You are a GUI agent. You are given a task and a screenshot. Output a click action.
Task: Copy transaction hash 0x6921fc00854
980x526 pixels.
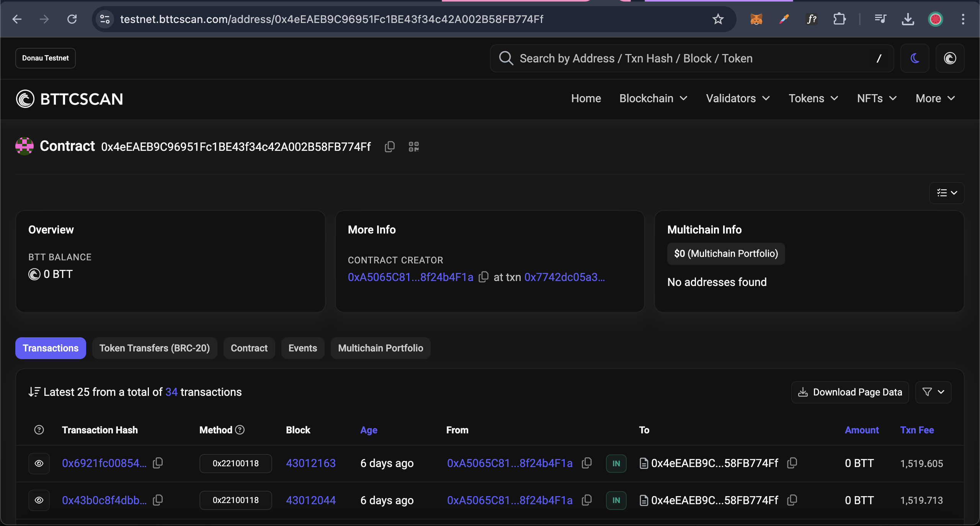point(158,463)
